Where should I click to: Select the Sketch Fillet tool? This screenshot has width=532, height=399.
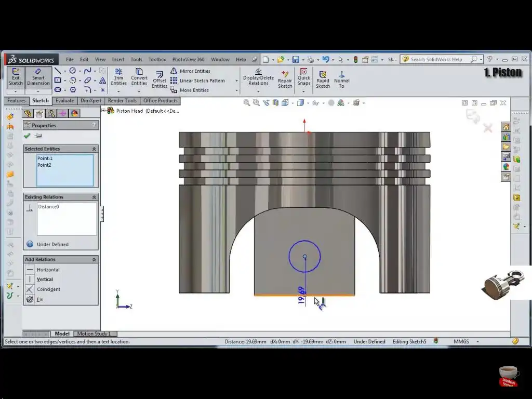click(87, 90)
